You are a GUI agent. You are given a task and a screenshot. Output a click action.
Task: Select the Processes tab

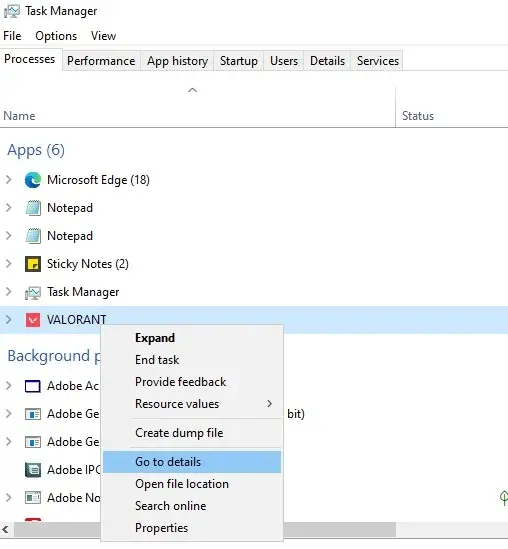(30, 59)
